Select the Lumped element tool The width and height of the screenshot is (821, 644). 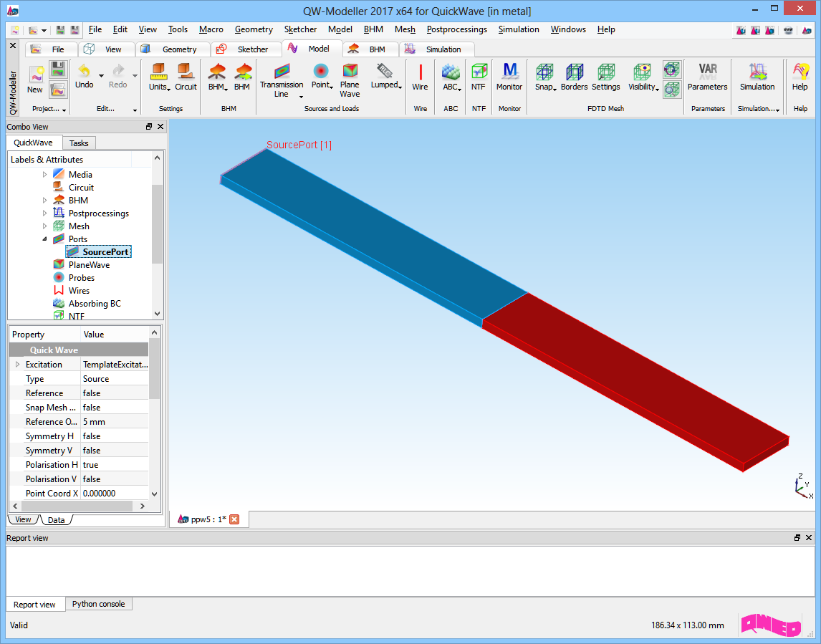tap(386, 77)
